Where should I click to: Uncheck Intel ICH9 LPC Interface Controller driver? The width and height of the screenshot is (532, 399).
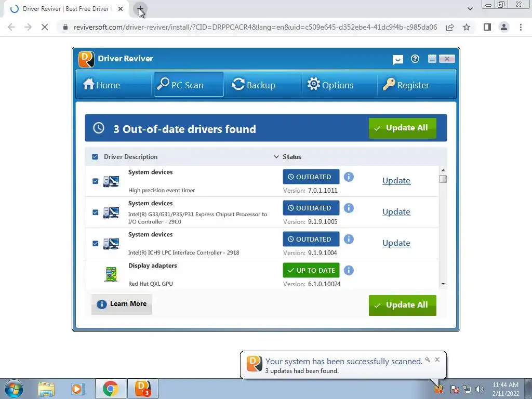[x=96, y=244]
